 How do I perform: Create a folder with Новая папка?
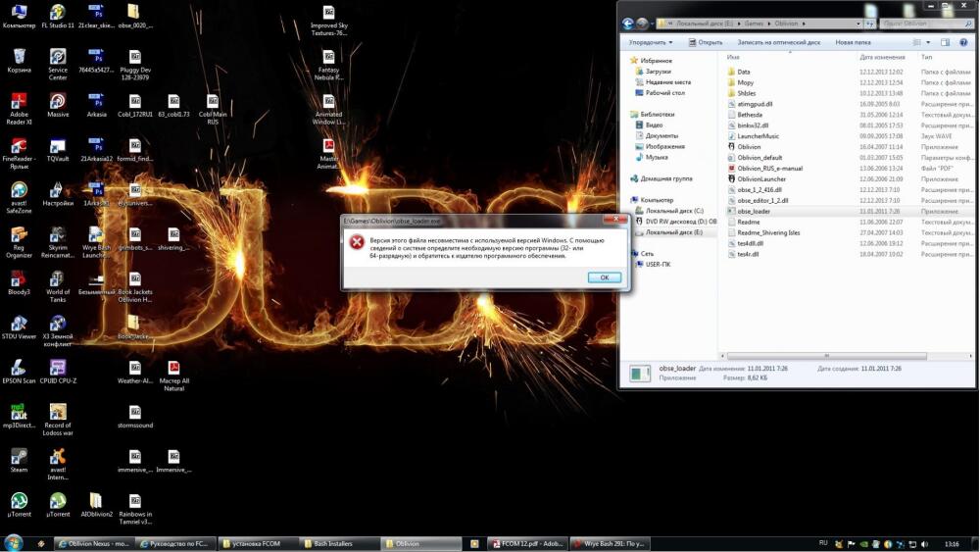point(853,42)
